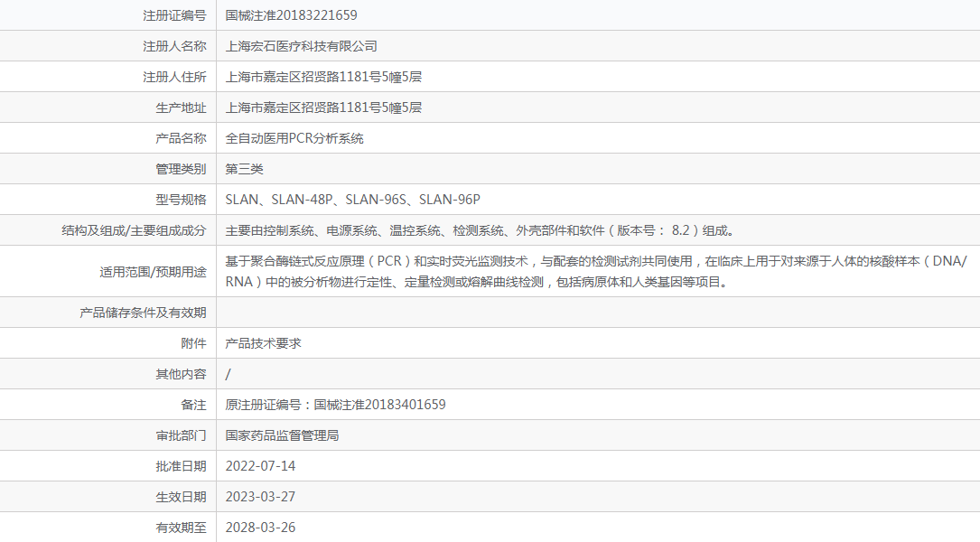Open the 产品技术要求 attachment
This screenshot has height=542, width=980.
pos(263,342)
